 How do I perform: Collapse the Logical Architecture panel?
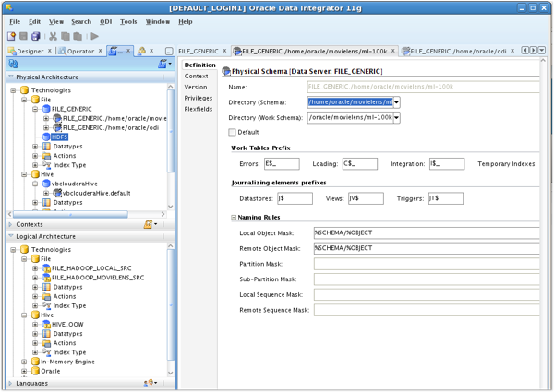pyautogui.click(x=11, y=236)
